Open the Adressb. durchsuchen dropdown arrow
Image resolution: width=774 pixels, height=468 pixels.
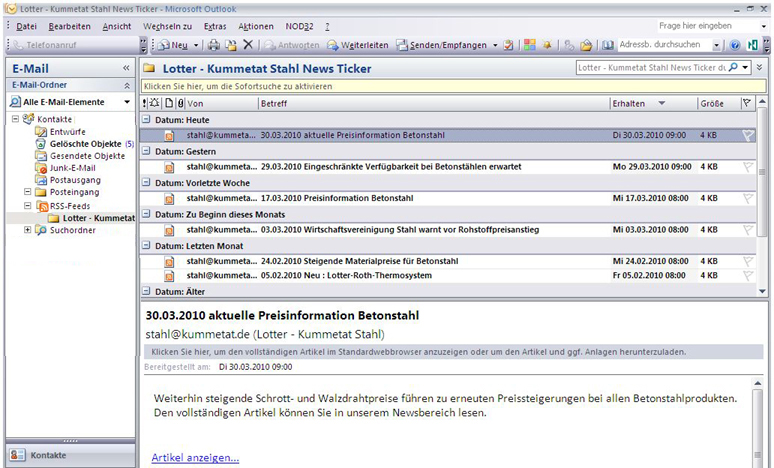click(x=716, y=45)
